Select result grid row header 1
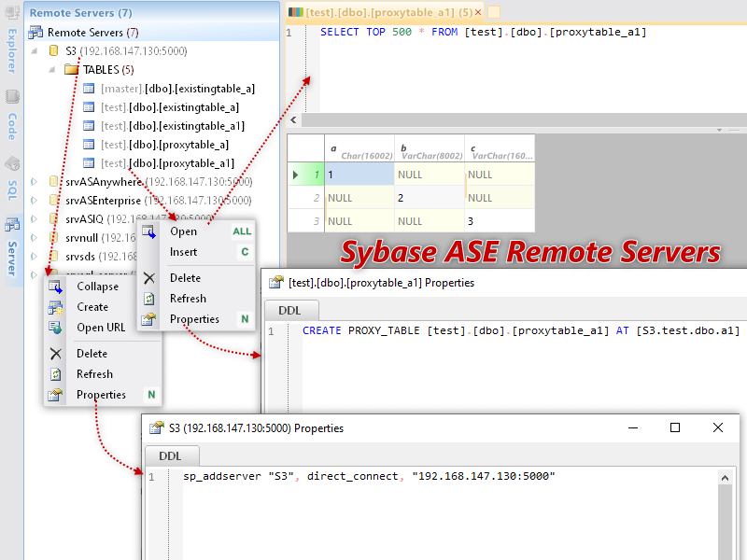 tap(306, 175)
